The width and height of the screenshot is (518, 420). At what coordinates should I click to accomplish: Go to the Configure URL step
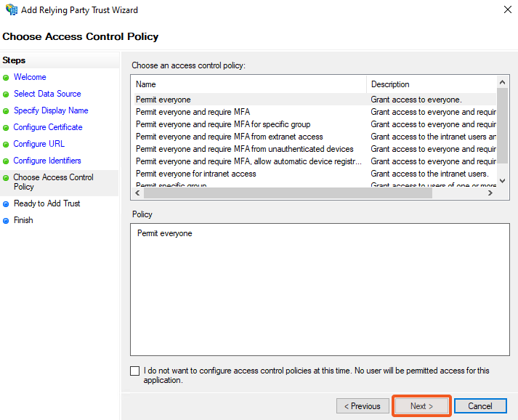39,144
